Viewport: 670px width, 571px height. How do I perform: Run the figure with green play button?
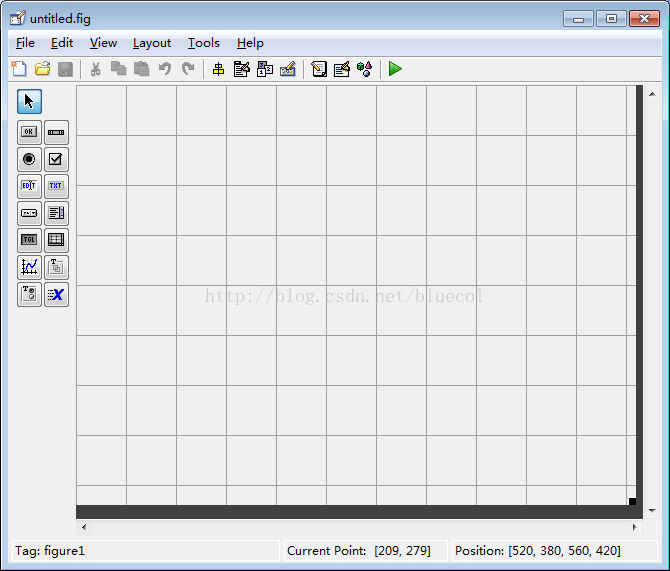point(395,69)
